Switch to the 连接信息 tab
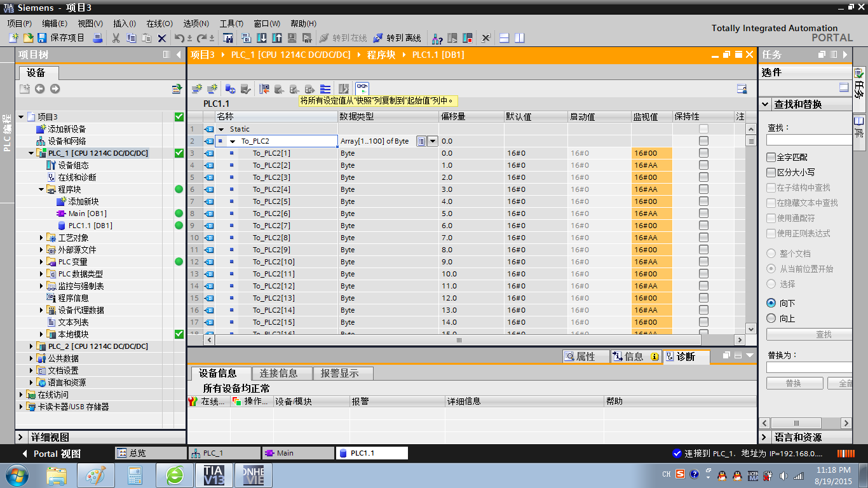Viewport: 868px width, 488px height. pyautogui.click(x=283, y=373)
